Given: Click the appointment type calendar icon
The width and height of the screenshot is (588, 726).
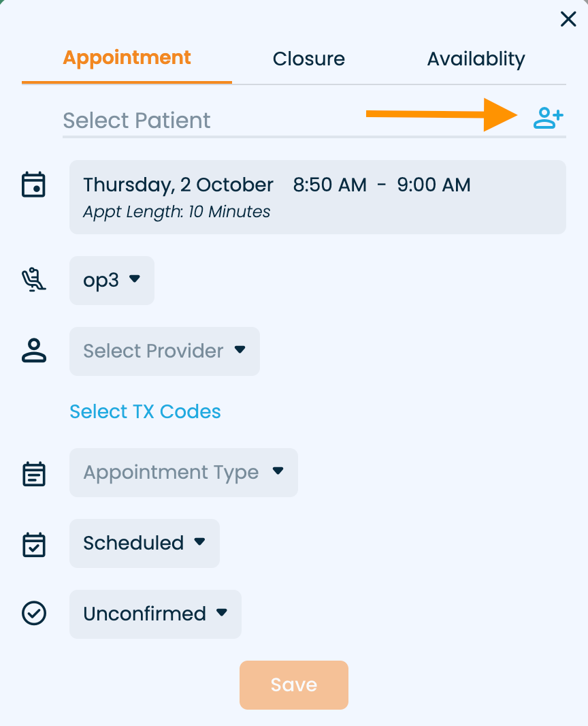Looking at the screenshot, I should click(34, 473).
